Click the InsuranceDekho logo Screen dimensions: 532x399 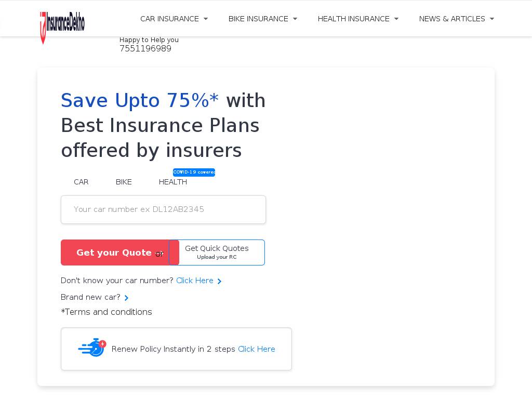62,25
